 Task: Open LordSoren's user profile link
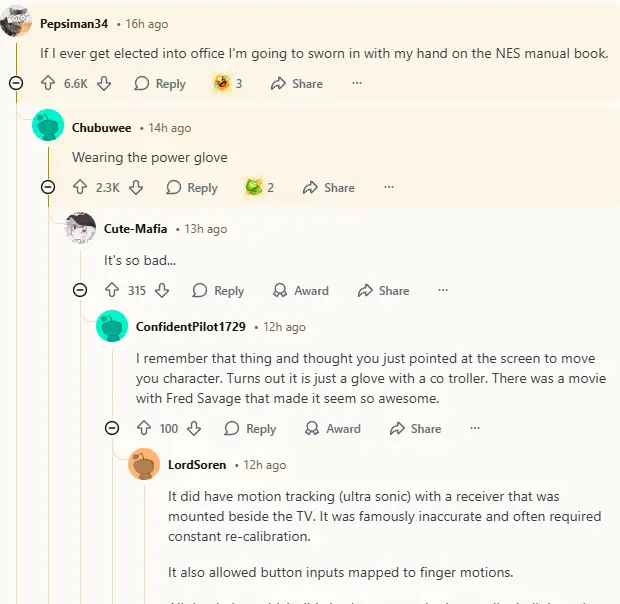click(x=197, y=465)
